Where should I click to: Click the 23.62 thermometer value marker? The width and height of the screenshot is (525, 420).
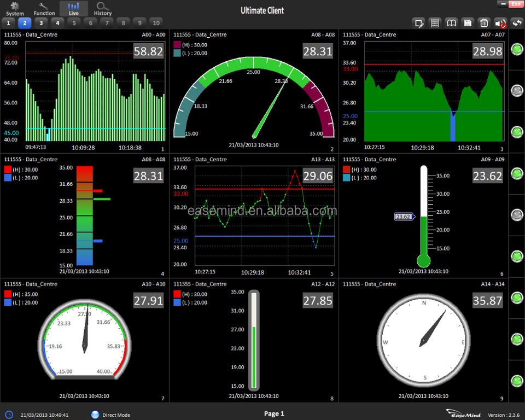tap(403, 217)
